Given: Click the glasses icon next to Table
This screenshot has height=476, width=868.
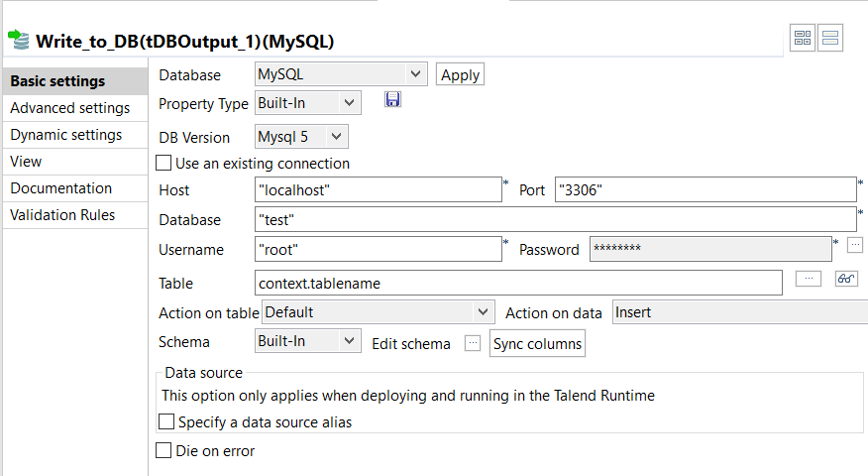Looking at the screenshot, I should click(845, 280).
